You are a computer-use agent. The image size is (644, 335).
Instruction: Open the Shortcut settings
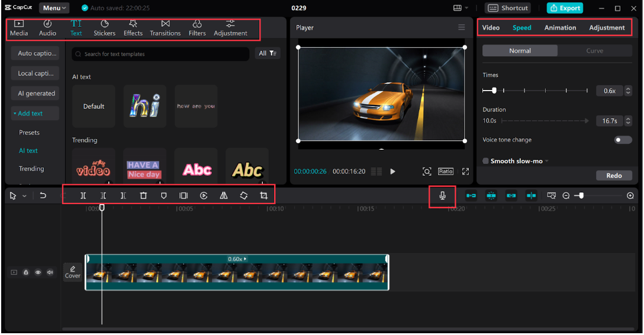click(508, 8)
